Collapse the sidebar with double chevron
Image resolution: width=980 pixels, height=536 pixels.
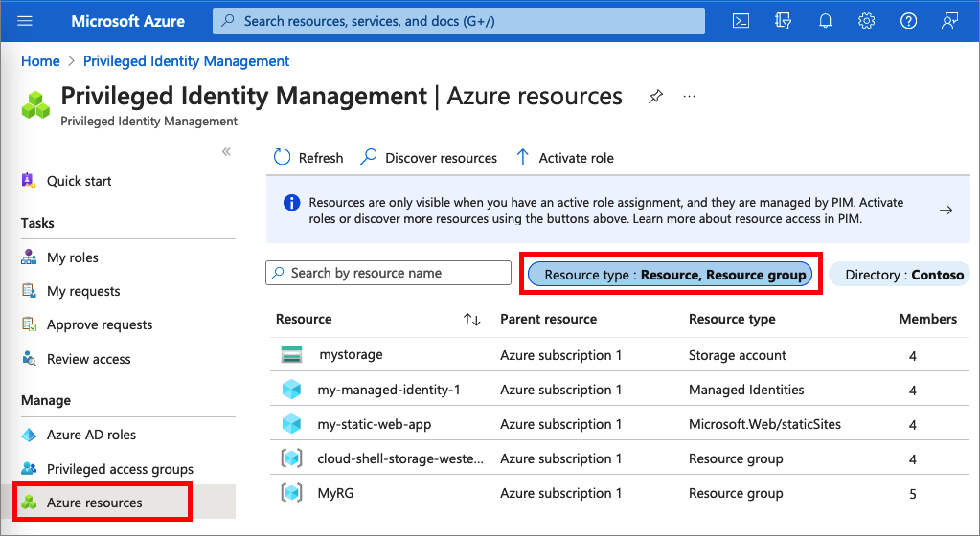point(226,152)
